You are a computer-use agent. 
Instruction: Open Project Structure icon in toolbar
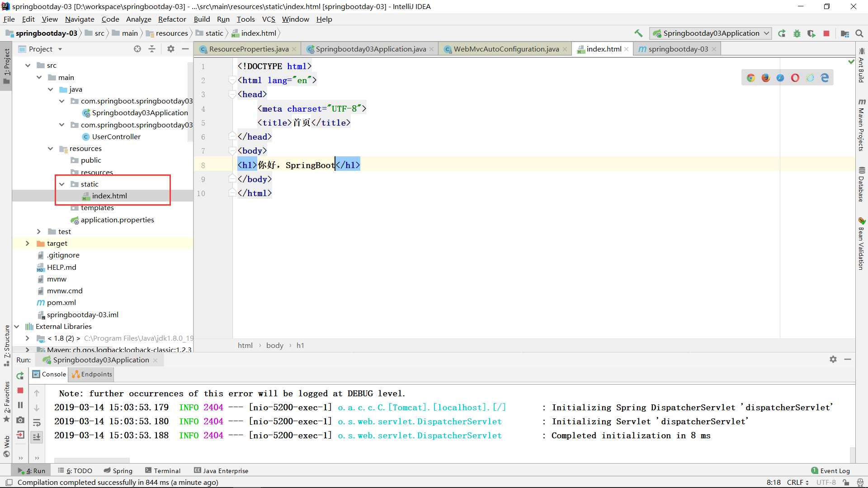point(844,33)
